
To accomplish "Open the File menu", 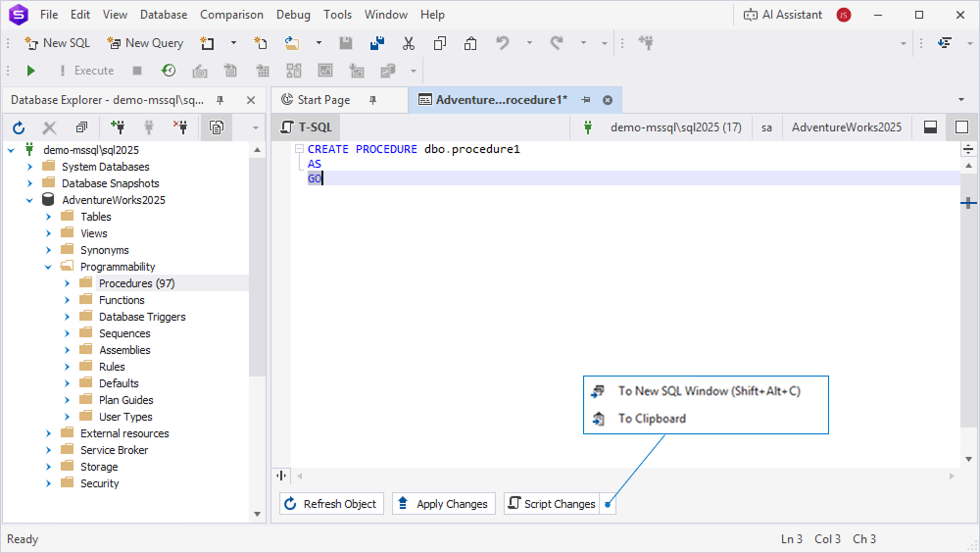I will pos(49,15).
